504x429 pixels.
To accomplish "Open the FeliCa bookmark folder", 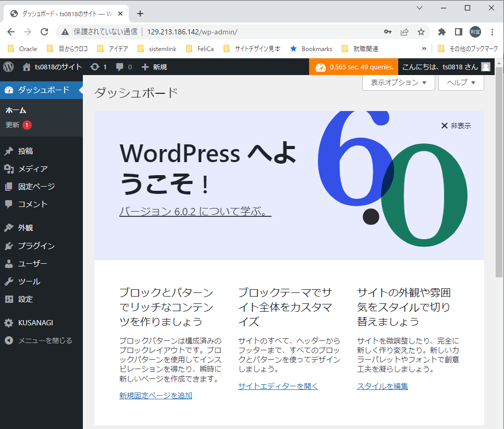I will coord(200,48).
